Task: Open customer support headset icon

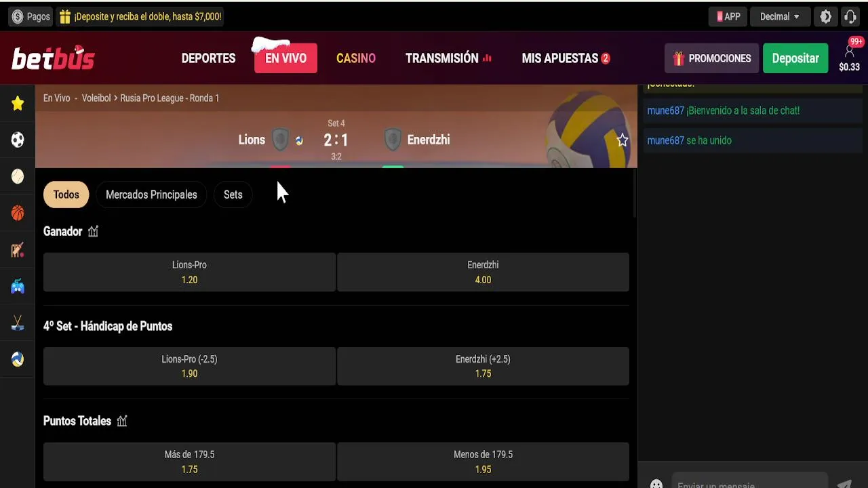Action: point(850,17)
